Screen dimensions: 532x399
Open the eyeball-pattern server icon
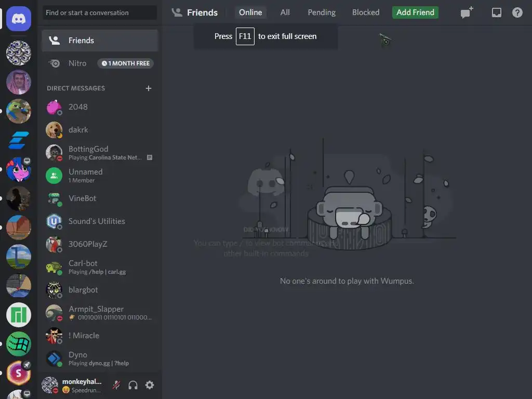point(19,53)
